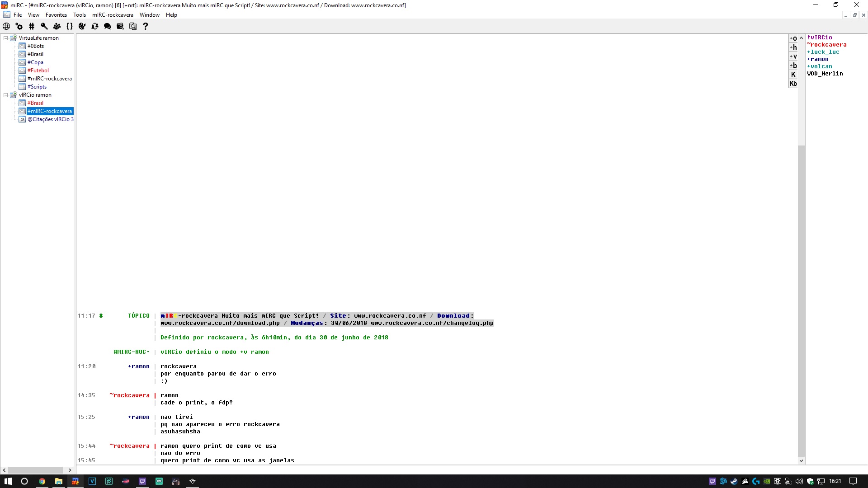Restore the inner channel window
Screen dimensions: 868x488
pos(854,15)
